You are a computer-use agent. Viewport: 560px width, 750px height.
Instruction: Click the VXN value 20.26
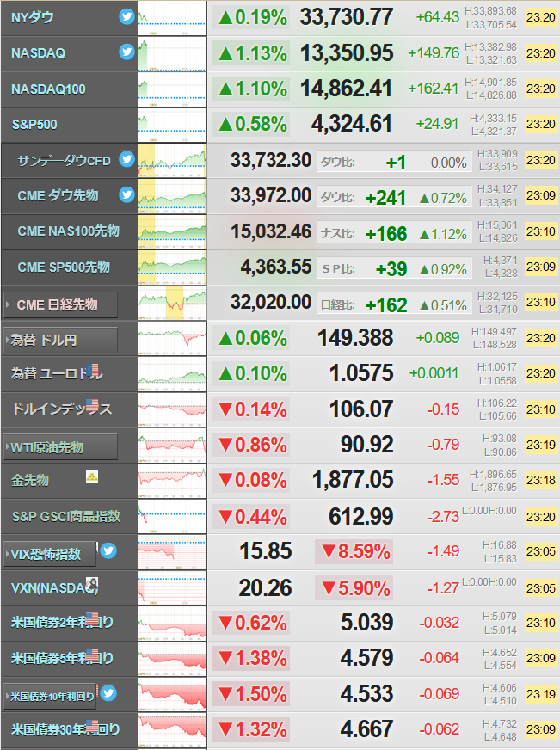pyautogui.click(x=265, y=587)
